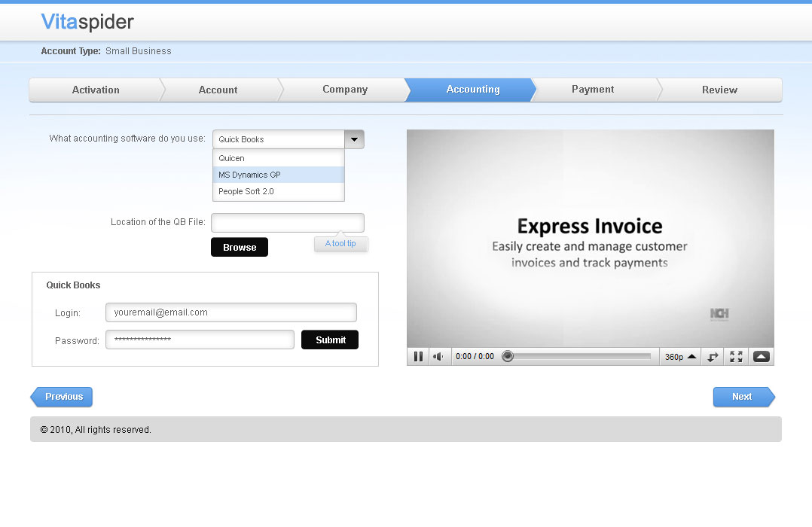This screenshot has width=812, height=527.
Task: Enter fullscreen mode on video player
Action: coord(736,356)
